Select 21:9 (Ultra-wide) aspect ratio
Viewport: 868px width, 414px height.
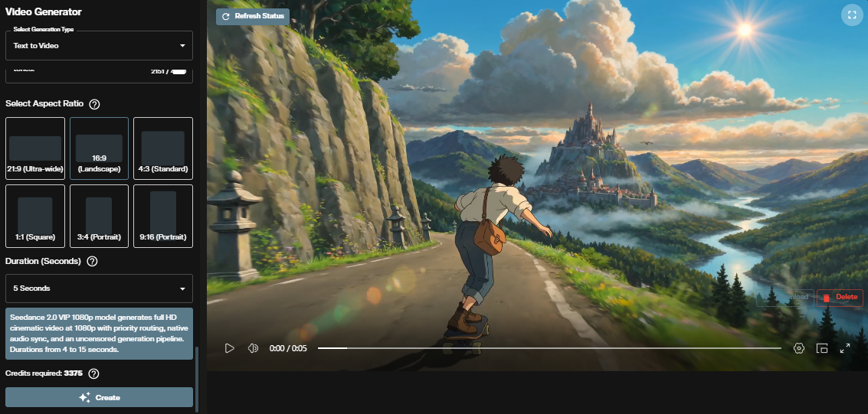[35, 148]
